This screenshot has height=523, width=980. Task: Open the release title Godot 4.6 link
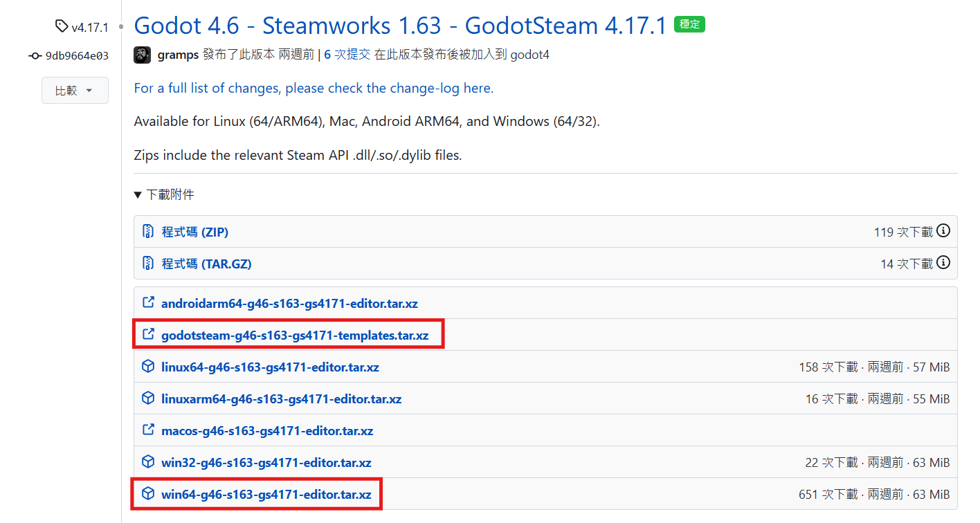[x=399, y=26]
